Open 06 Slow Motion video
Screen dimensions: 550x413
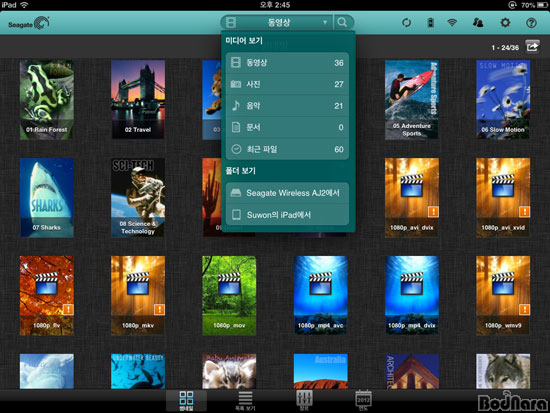[503, 100]
